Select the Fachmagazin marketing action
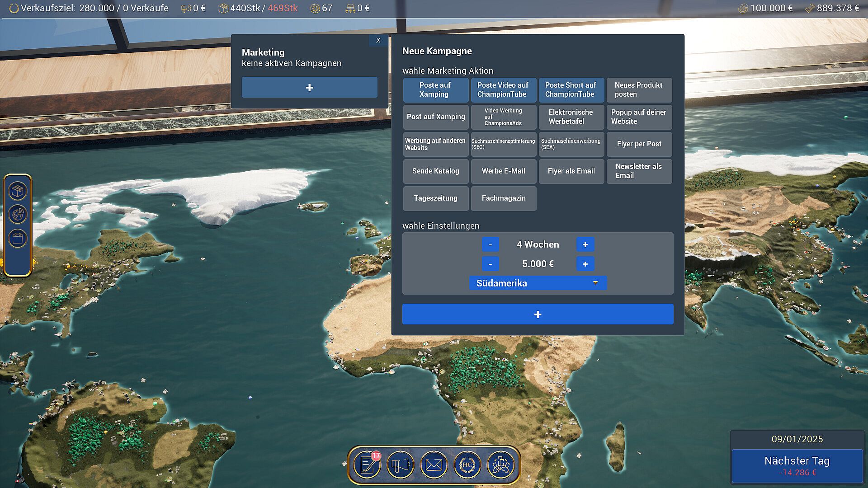Image resolution: width=868 pixels, height=488 pixels. 503,198
